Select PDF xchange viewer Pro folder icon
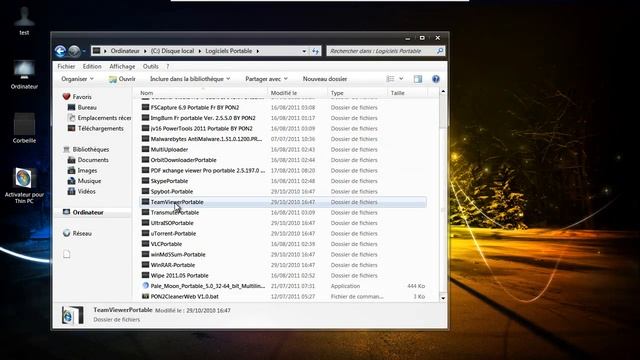Viewport: 640px width, 360px height. [145, 170]
